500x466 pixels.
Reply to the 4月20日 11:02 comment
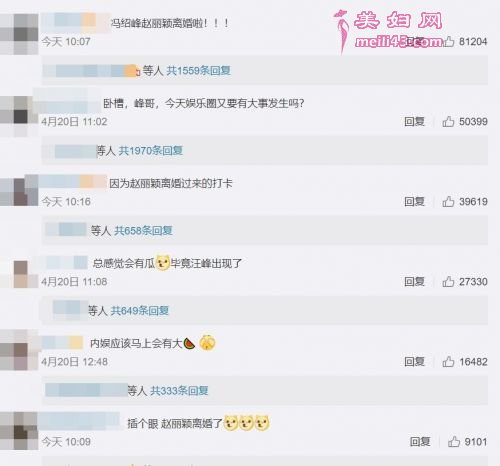click(414, 121)
